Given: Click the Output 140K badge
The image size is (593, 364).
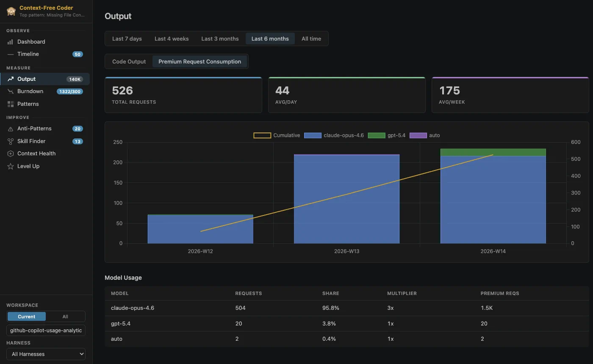Looking at the screenshot, I should point(75,79).
